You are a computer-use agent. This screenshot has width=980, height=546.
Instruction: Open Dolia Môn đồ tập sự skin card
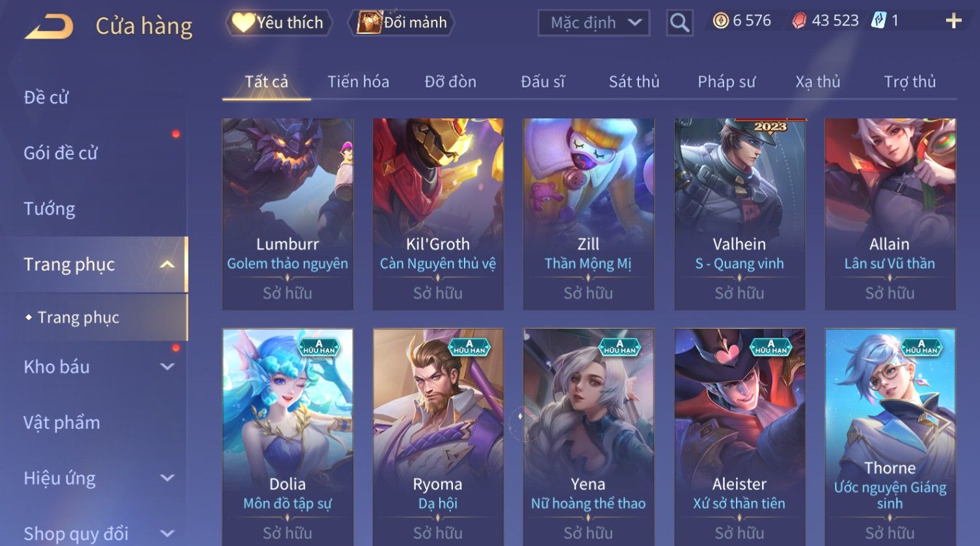[x=288, y=437]
